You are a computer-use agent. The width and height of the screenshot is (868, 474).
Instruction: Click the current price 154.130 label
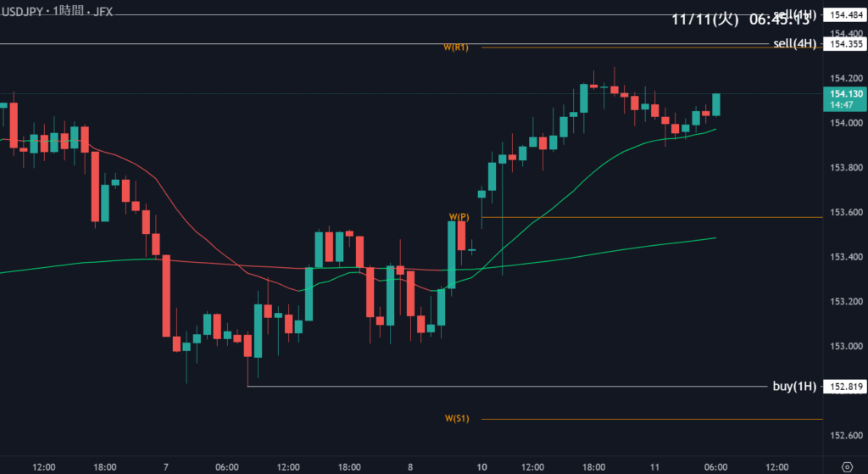846,94
